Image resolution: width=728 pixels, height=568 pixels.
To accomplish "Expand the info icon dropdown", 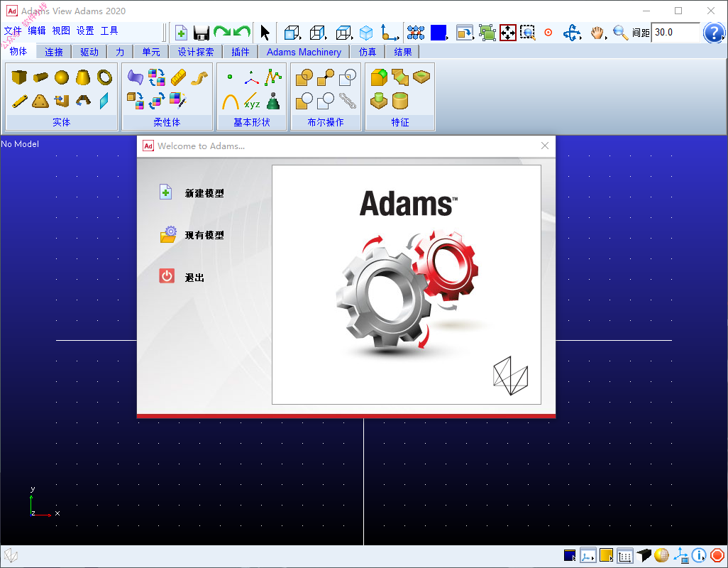I will [x=699, y=555].
